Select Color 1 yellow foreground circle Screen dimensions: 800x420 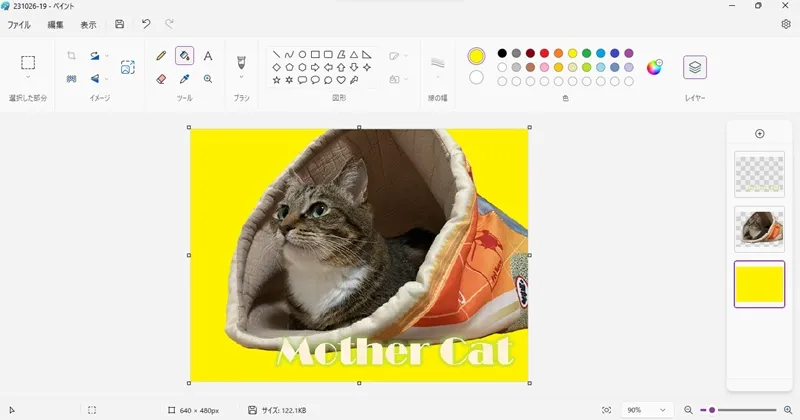point(476,56)
